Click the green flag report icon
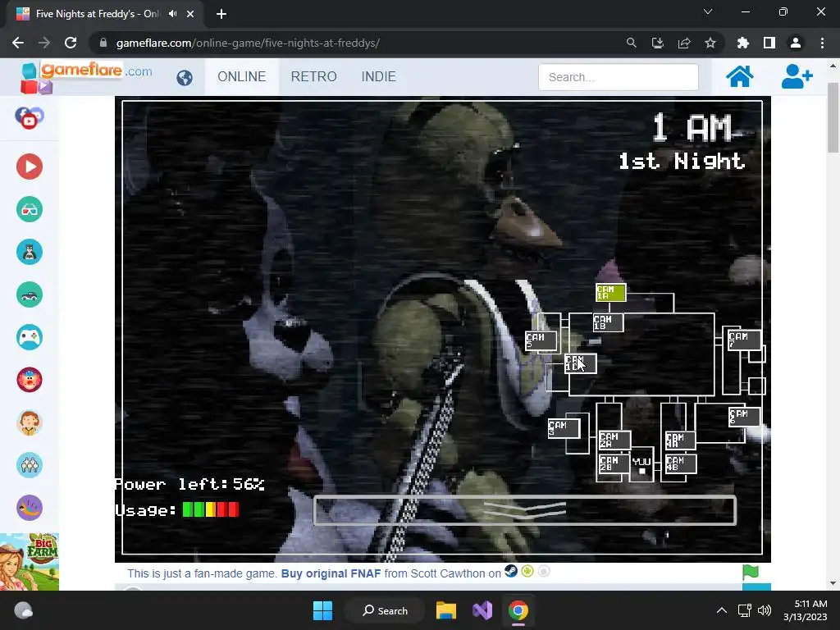Viewport: 840px width, 630px height. pos(751,572)
